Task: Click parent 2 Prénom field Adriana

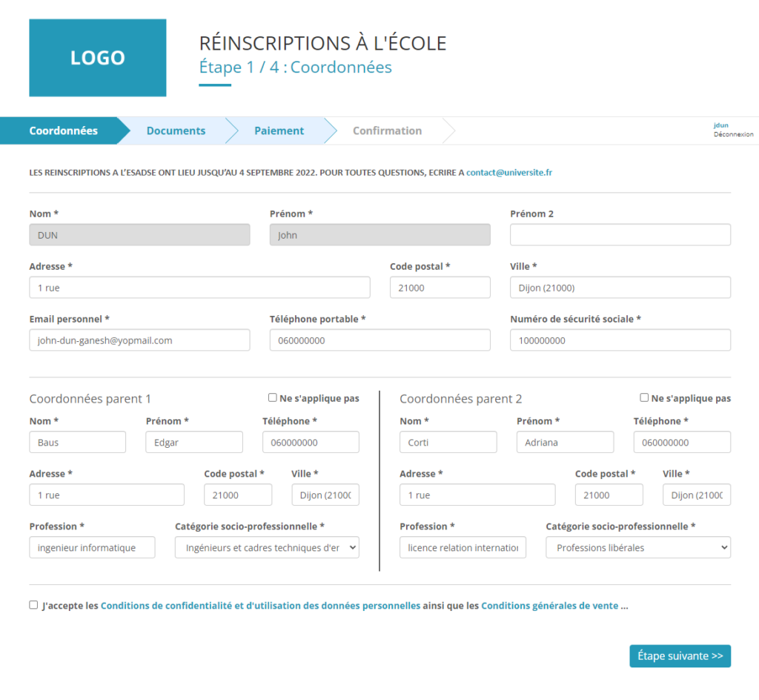Action: coord(566,442)
